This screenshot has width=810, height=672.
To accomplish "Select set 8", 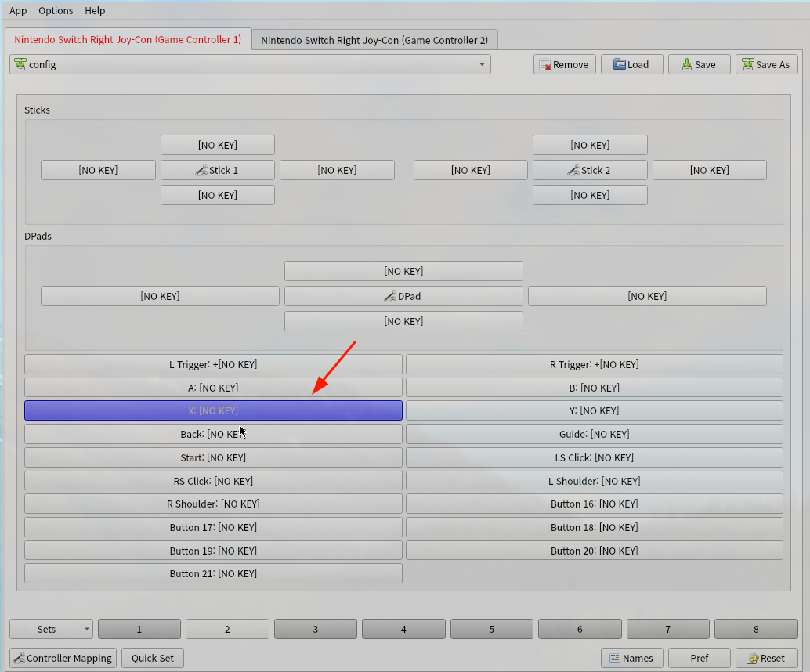I will tap(756, 629).
